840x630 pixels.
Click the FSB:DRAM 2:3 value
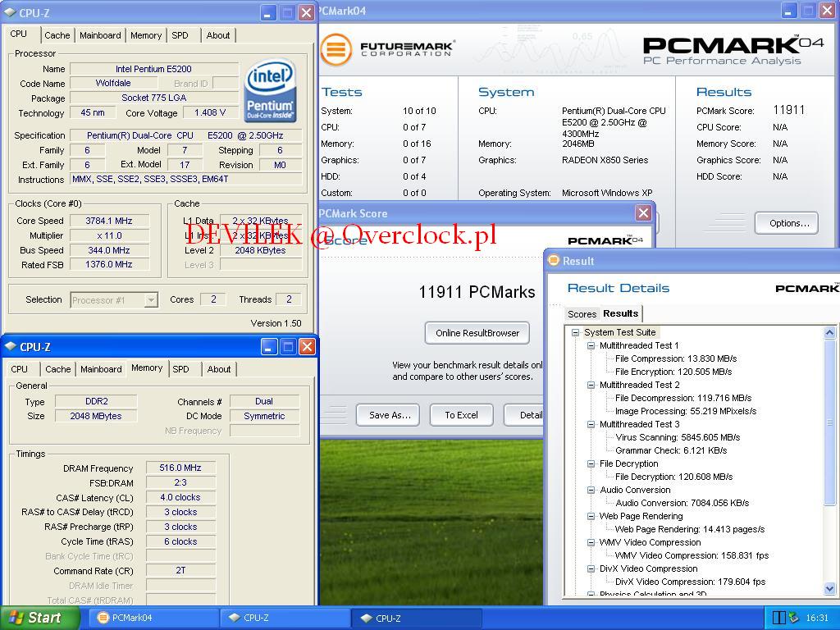tap(180, 482)
